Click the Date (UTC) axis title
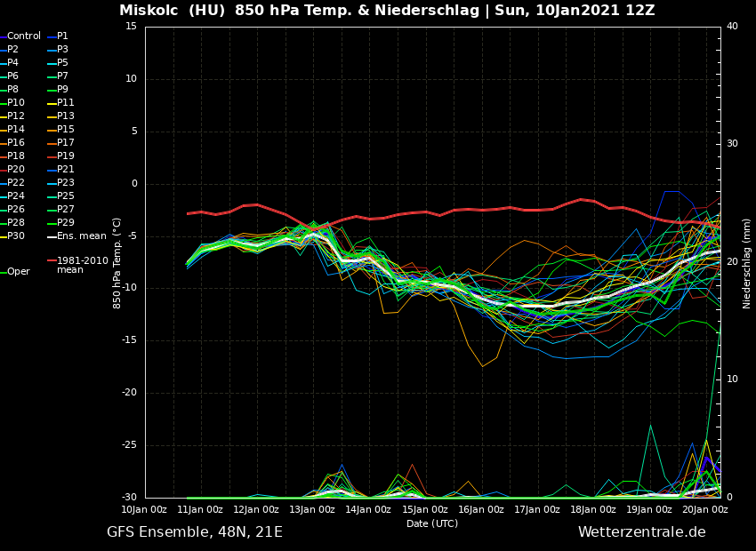Viewport: 756px width, 551px height. point(432,524)
